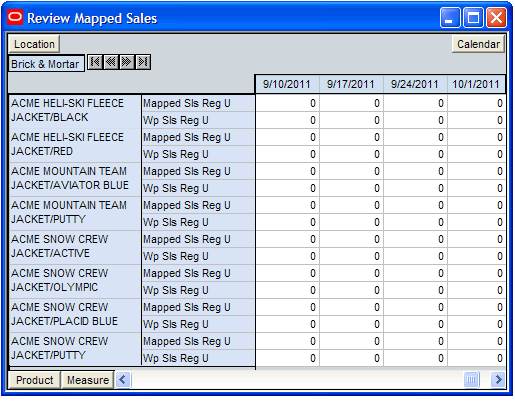515x401 pixels.
Task: Open the Calendar dimension button
Action: (x=478, y=44)
